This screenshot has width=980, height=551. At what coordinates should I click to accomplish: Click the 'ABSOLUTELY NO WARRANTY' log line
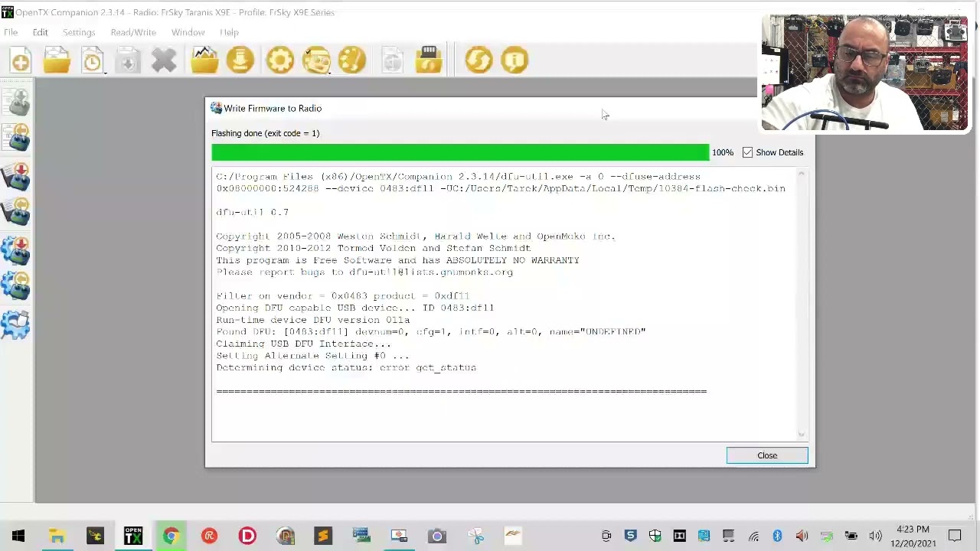tap(397, 260)
